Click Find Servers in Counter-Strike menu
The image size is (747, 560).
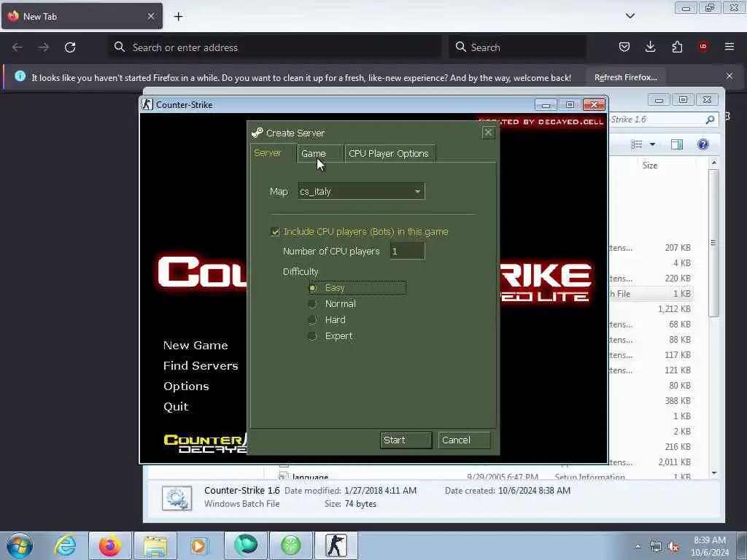point(201,366)
